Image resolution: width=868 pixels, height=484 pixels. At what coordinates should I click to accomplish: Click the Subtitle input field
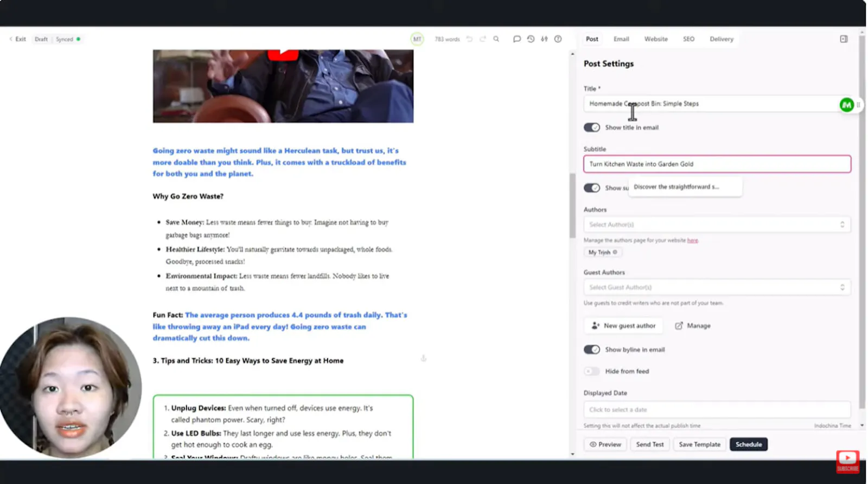[717, 164]
